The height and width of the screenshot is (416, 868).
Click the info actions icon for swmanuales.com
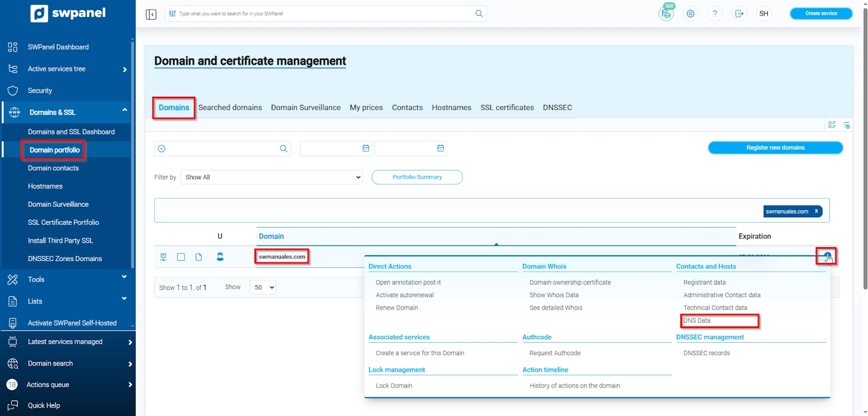coord(827,256)
